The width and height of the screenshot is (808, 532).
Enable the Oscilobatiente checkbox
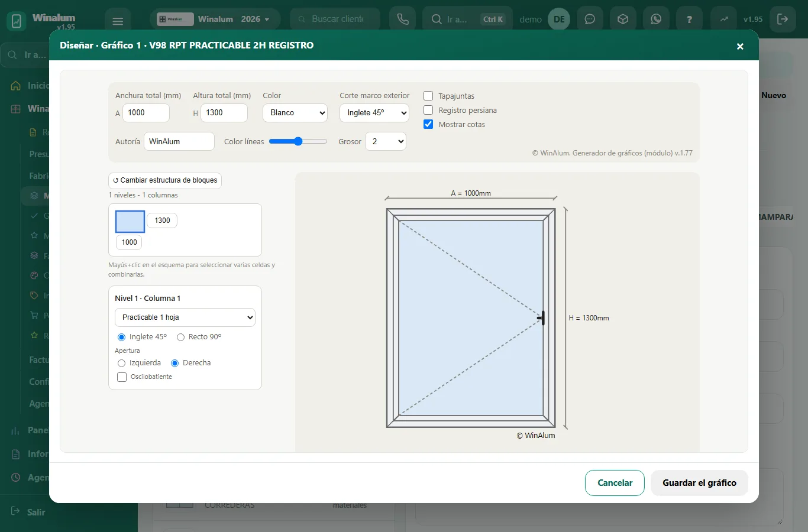tap(122, 377)
